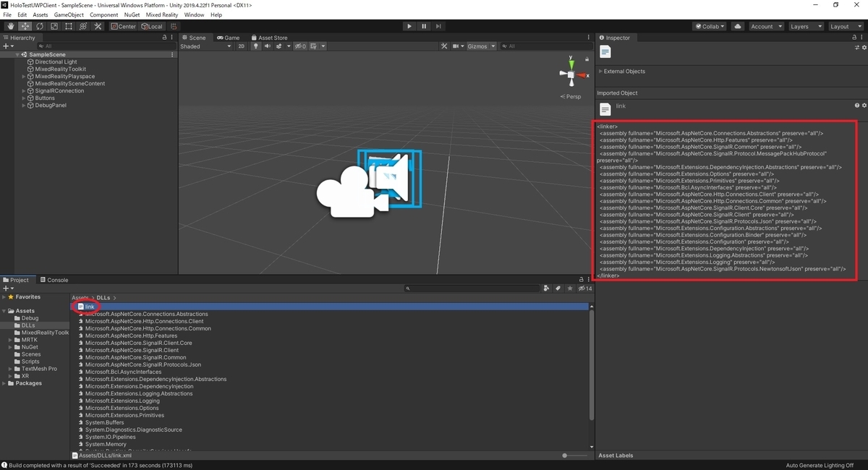Step one frame forward
This screenshot has height=470, width=868.
coord(438,26)
